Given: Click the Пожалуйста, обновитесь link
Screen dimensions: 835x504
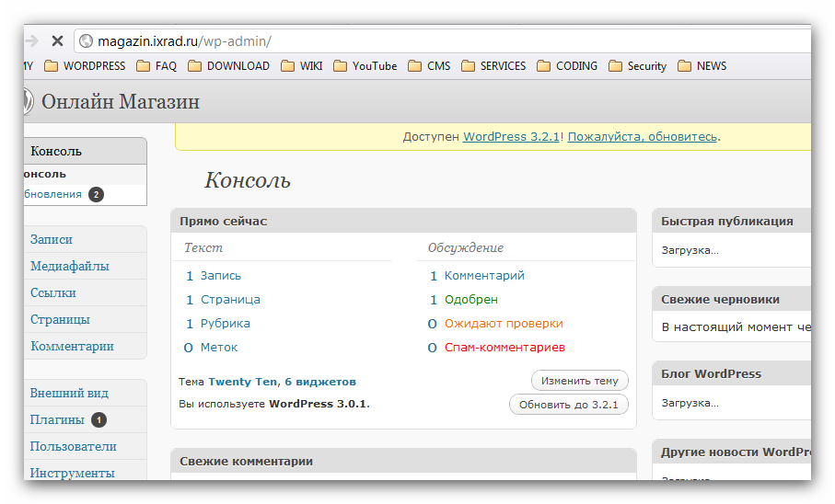Looking at the screenshot, I should point(643,137).
